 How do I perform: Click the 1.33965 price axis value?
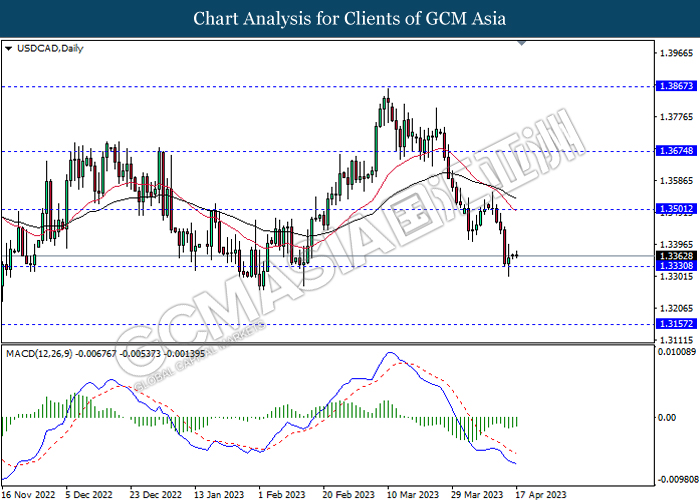[676, 245]
